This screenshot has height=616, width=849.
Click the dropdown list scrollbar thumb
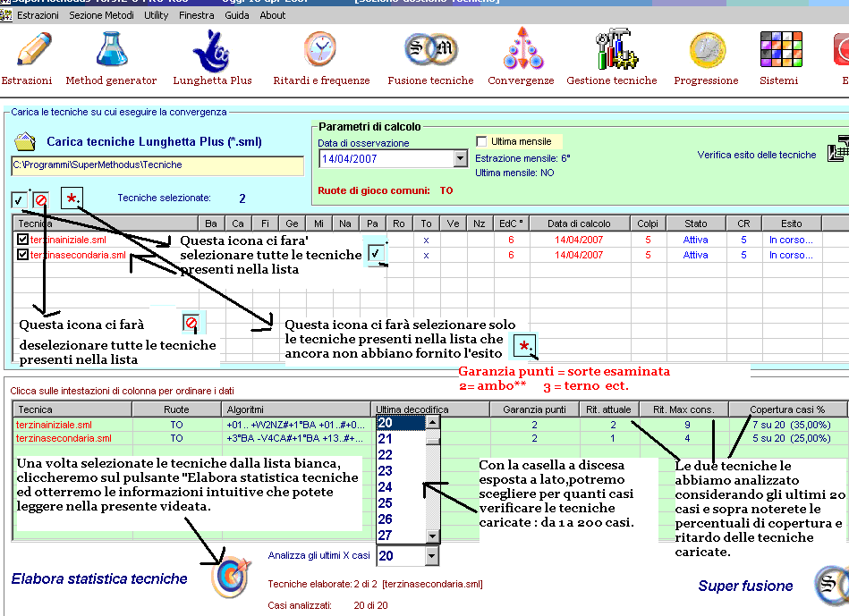433,441
